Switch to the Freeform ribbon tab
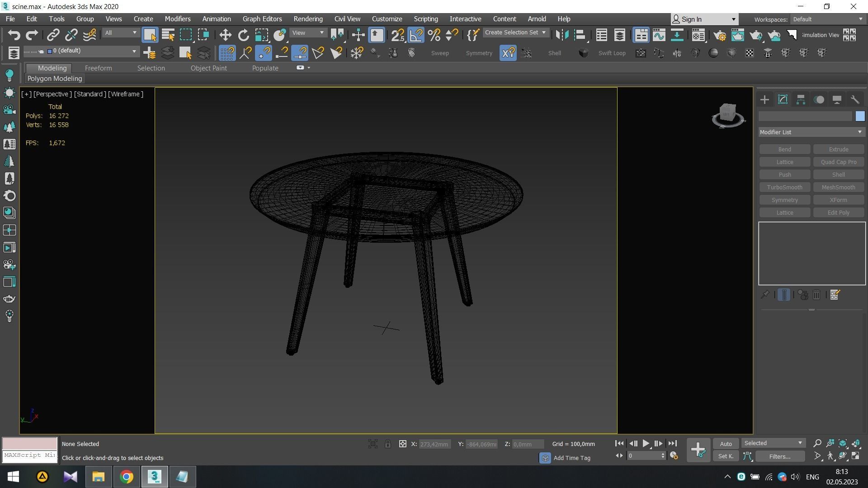Viewport: 868px width, 488px height. tap(98, 68)
